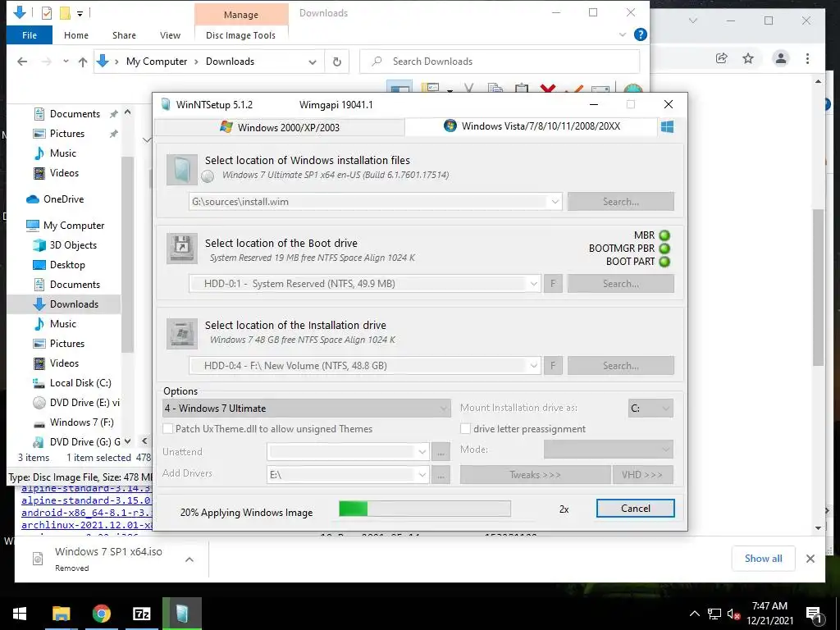Click the VHD >>> button
Viewport: 840px width, 630px height.
[x=642, y=475]
